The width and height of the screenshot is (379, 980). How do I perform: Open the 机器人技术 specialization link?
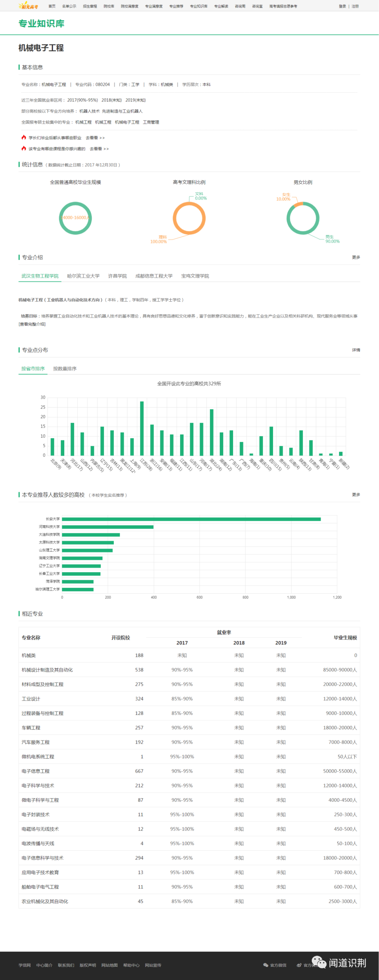coord(89,111)
